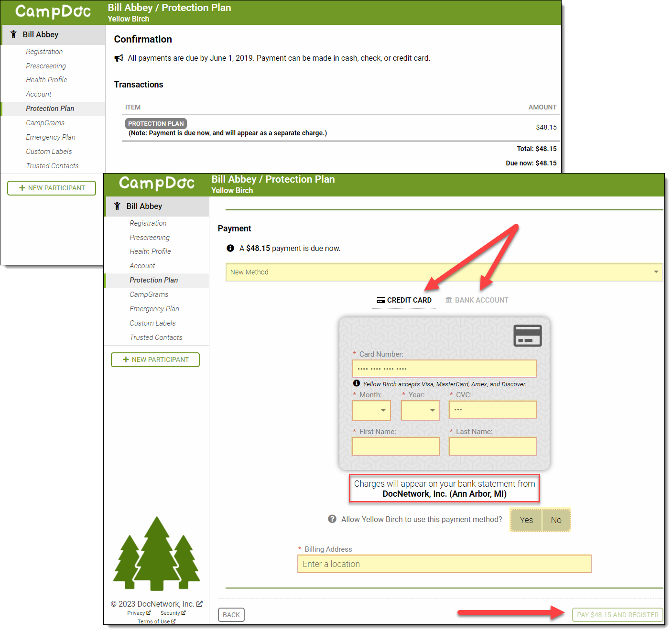Switch to the Bank Account tab
The height and width of the screenshot is (632, 672).
pyautogui.click(x=477, y=300)
